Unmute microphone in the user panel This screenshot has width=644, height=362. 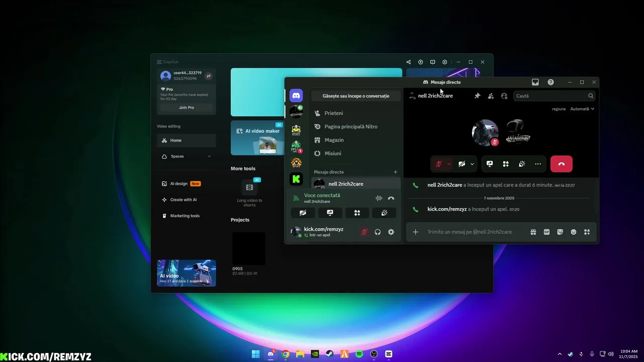tap(364, 232)
